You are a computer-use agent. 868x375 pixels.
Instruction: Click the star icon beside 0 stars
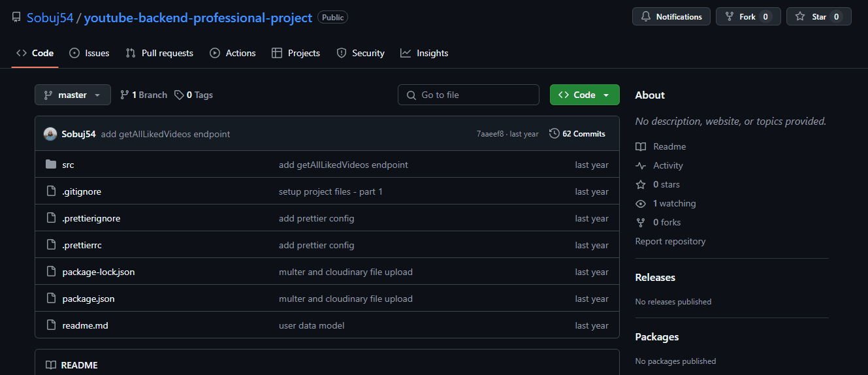pyautogui.click(x=641, y=184)
